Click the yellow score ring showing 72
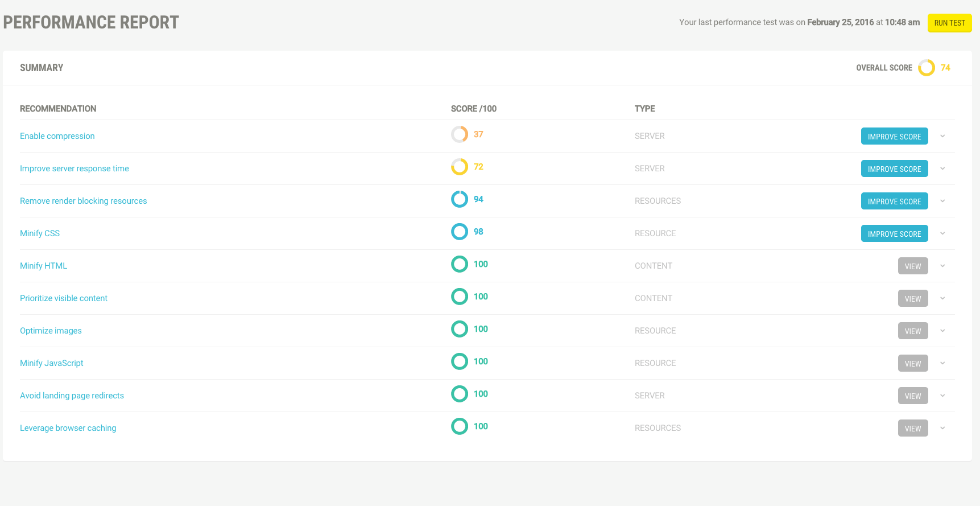Viewport: 980px width, 506px height. pyautogui.click(x=460, y=167)
